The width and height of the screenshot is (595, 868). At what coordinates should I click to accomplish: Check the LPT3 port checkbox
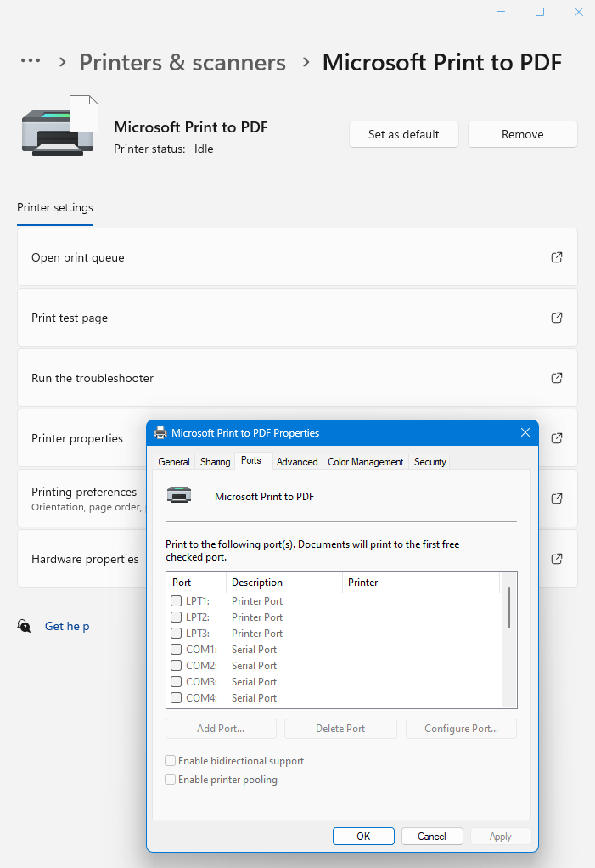(177, 633)
